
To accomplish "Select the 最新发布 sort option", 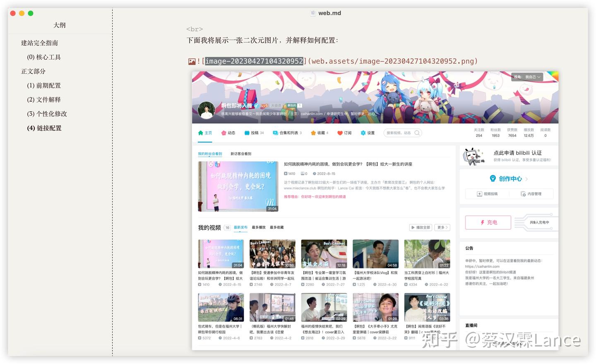I will point(240,227).
